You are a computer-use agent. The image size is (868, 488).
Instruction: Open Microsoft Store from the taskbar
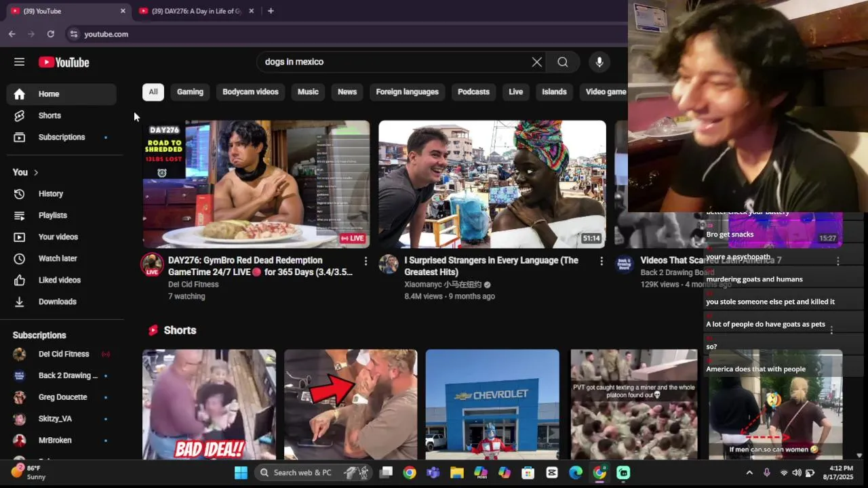(x=528, y=472)
